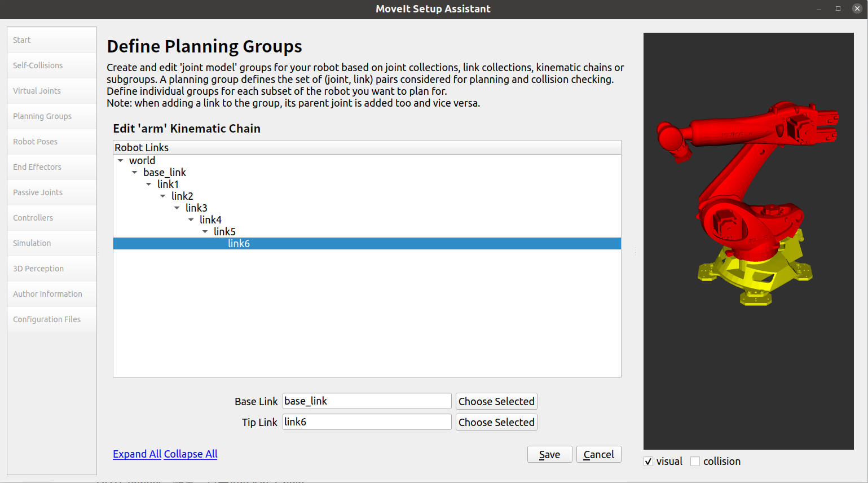The width and height of the screenshot is (868, 483).
Task: Choose Selected for the Base Link
Action: point(496,401)
